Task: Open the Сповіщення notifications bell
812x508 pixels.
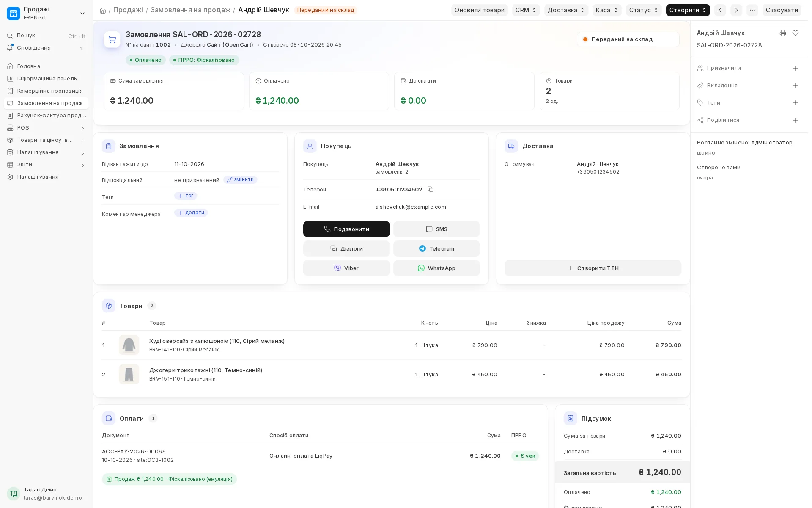Action: 10,48
